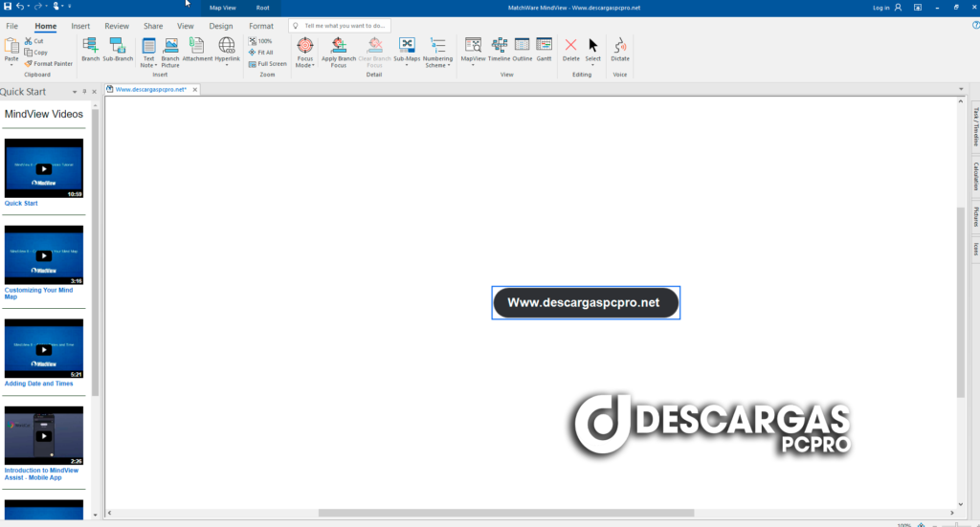This screenshot has height=527, width=980.
Task: Click the Attachment icon
Action: click(197, 49)
